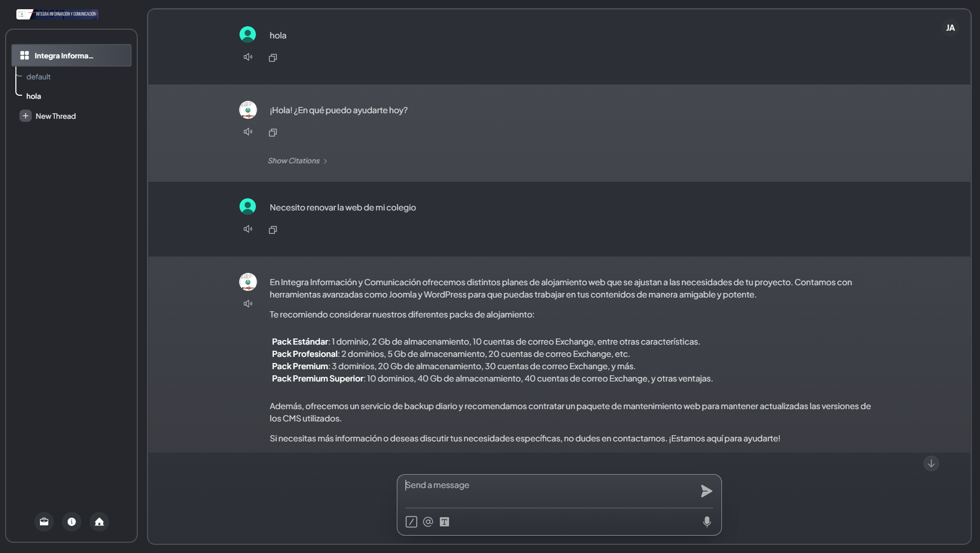Image resolution: width=980 pixels, height=553 pixels.
Task: Copy the first "hola" message
Action: pyautogui.click(x=273, y=58)
